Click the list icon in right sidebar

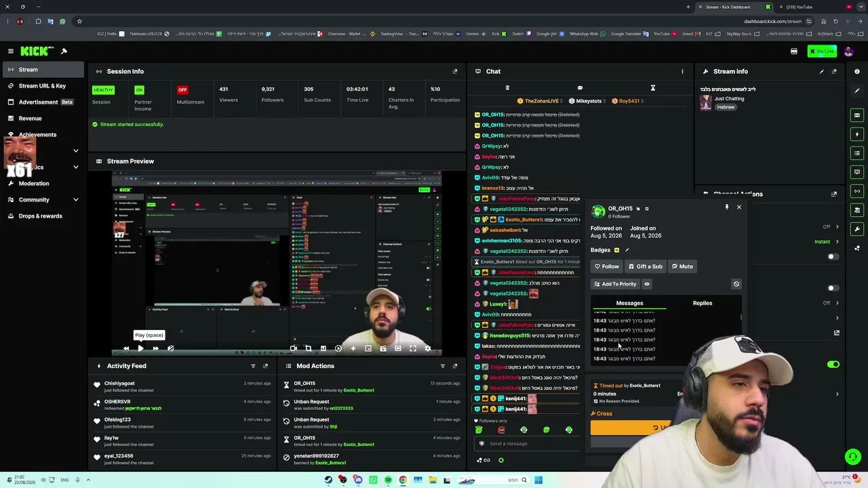coord(857,153)
